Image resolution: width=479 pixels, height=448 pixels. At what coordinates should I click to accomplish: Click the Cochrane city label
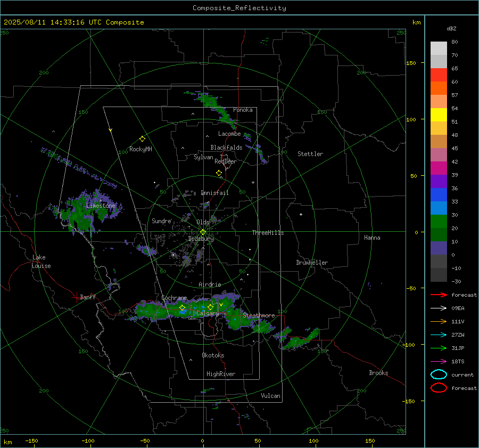[x=174, y=298]
